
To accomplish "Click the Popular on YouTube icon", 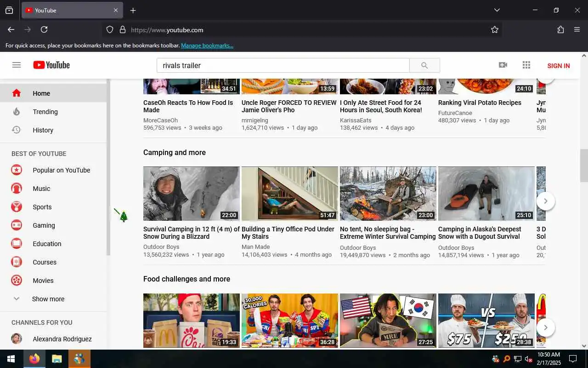I will [x=17, y=170].
